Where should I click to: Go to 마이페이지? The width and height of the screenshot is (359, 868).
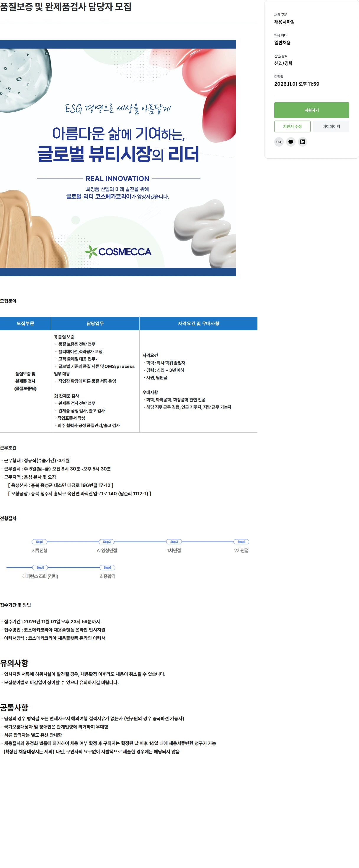coord(331,126)
